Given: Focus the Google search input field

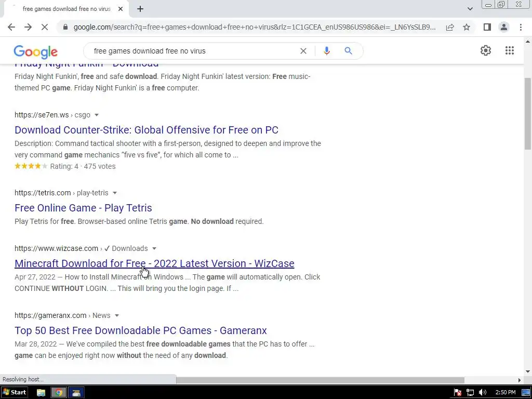Looking at the screenshot, I should (x=193, y=51).
